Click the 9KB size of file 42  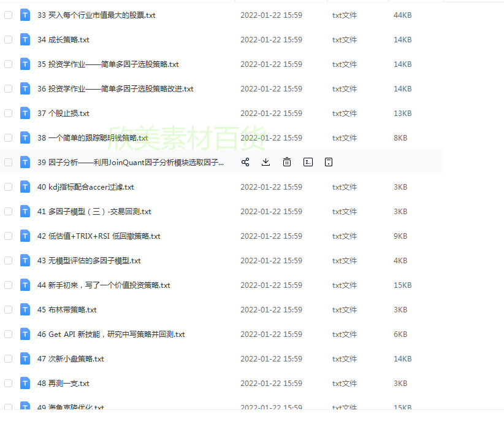click(400, 236)
